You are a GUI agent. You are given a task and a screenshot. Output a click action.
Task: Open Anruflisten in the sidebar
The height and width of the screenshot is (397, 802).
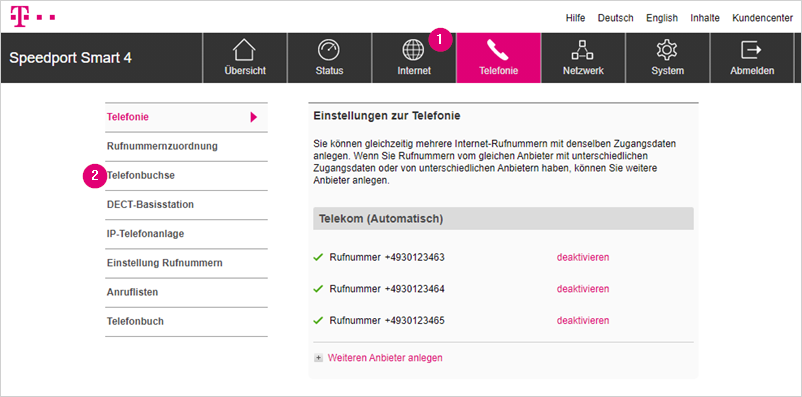[x=186, y=292]
